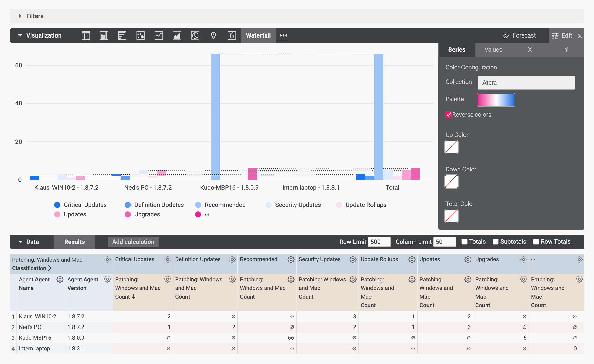Switch to the Y axis tab
This screenshot has width=594, height=364.
click(x=566, y=50)
